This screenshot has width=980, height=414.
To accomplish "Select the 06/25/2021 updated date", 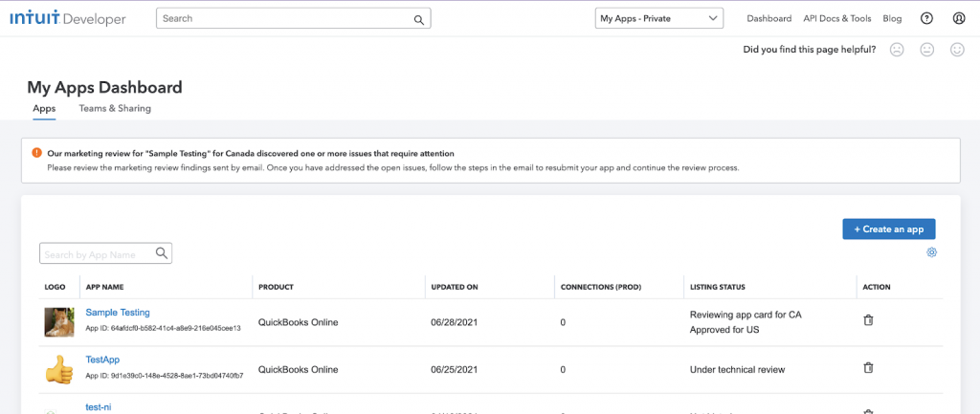I will pyautogui.click(x=455, y=370).
